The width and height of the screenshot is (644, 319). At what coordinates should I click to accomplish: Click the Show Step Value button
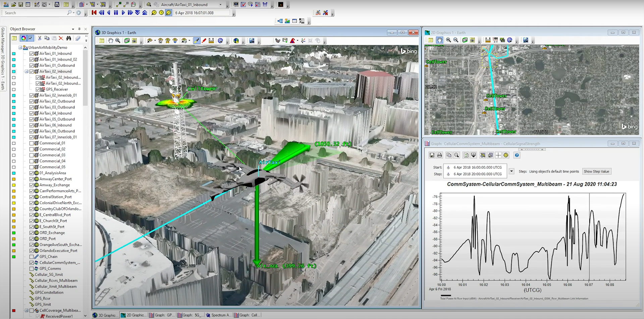click(x=596, y=171)
